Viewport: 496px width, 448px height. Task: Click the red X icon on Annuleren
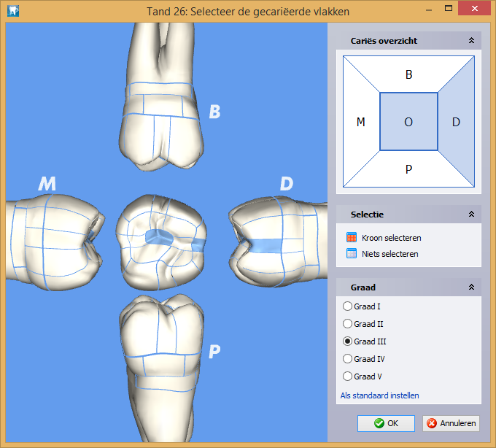[432, 423]
